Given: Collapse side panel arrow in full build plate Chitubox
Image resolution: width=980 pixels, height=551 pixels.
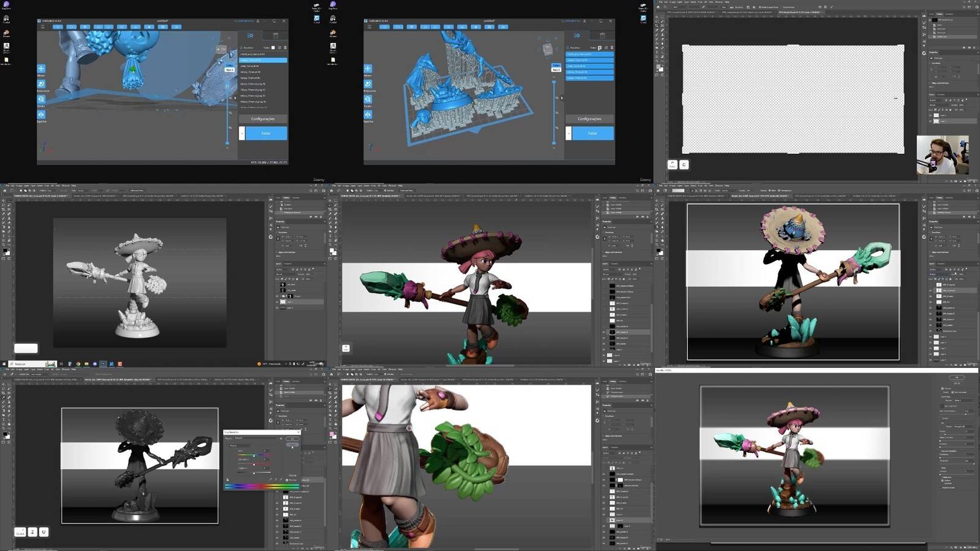Looking at the screenshot, I should pyautogui.click(x=562, y=97).
